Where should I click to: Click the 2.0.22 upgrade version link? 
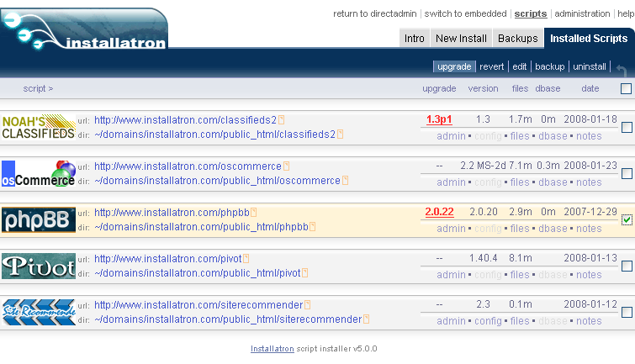tap(439, 212)
